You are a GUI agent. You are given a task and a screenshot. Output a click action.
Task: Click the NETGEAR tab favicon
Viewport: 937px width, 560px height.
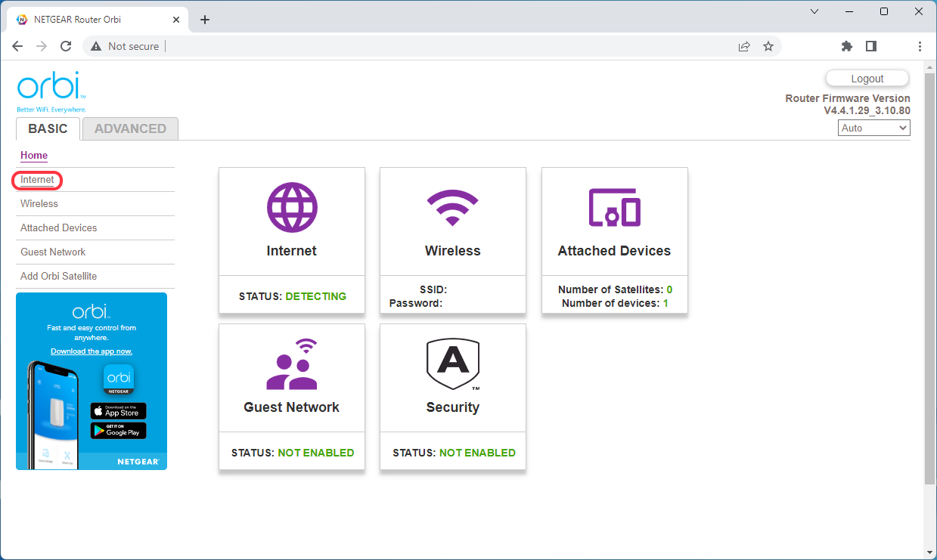[x=22, y=19]
